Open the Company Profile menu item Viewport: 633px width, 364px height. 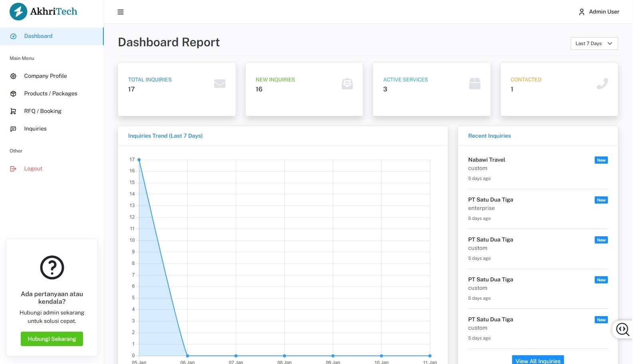pyautogui.click(x=52, y=76)
